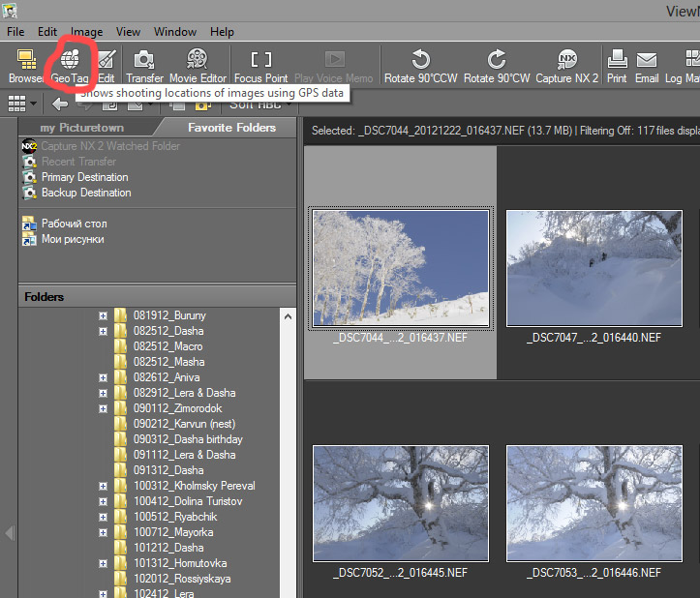Select the _DSC7047 thumbnail
Image resolution: width=700 pixels, height=598 pixels.
[594, 268]
